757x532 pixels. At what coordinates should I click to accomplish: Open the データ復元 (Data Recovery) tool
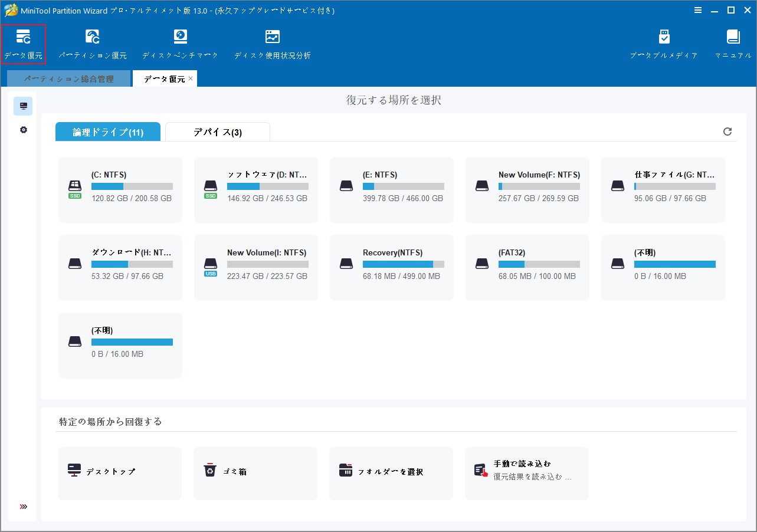point(24,43)
